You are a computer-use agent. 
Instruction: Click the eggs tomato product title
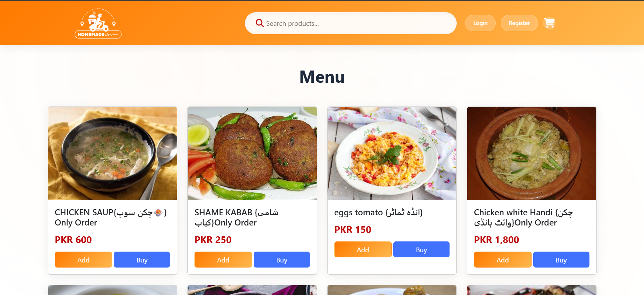[378, 213]
